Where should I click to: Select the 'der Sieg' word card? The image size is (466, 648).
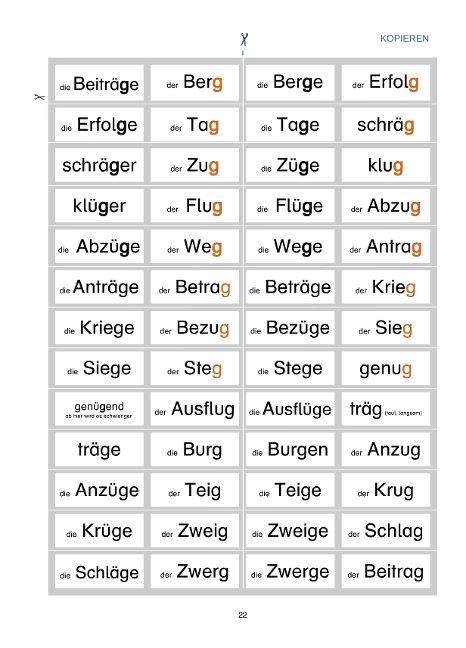tap(385, 328)
